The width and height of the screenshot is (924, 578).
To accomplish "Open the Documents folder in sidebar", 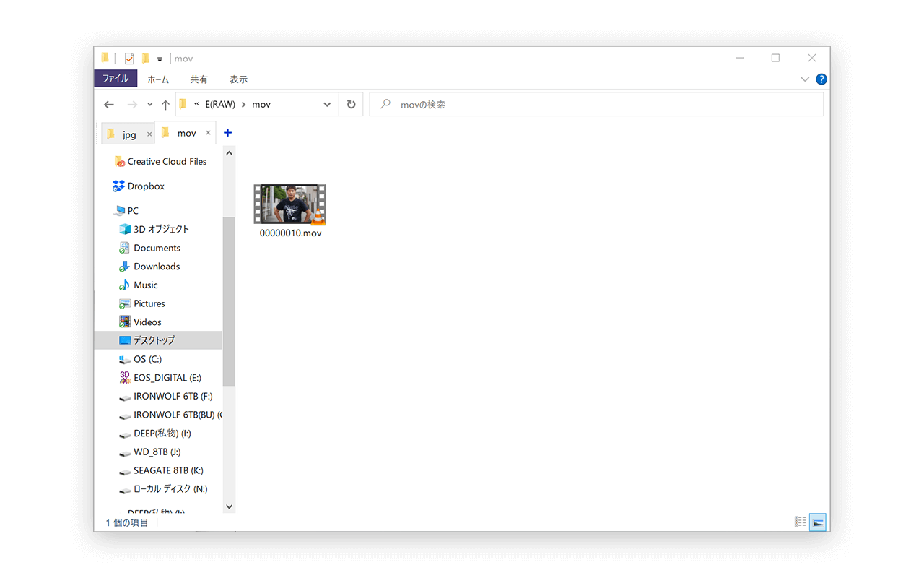I will [x=157, y=248].
